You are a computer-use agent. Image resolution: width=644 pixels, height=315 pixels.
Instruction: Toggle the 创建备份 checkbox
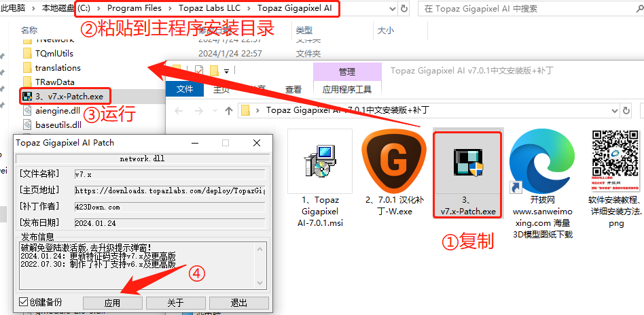pos(23,303)
